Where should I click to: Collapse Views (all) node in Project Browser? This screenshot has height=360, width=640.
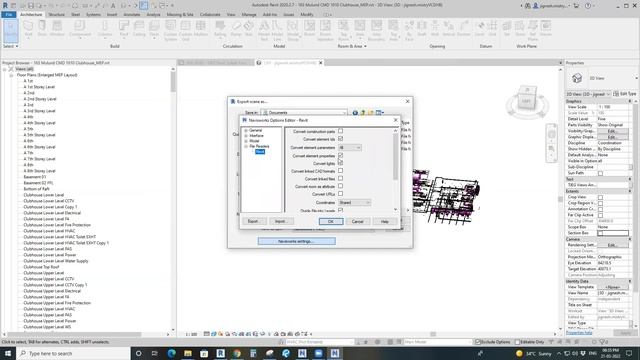point(4,69)
